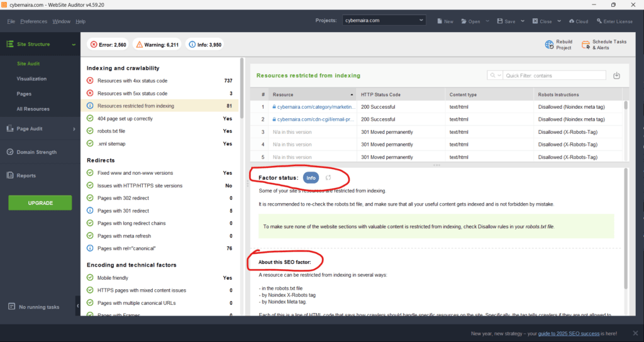The image size is (644, 342).
Task: Click the Quick Filter input field
Action: pos(555,75)
